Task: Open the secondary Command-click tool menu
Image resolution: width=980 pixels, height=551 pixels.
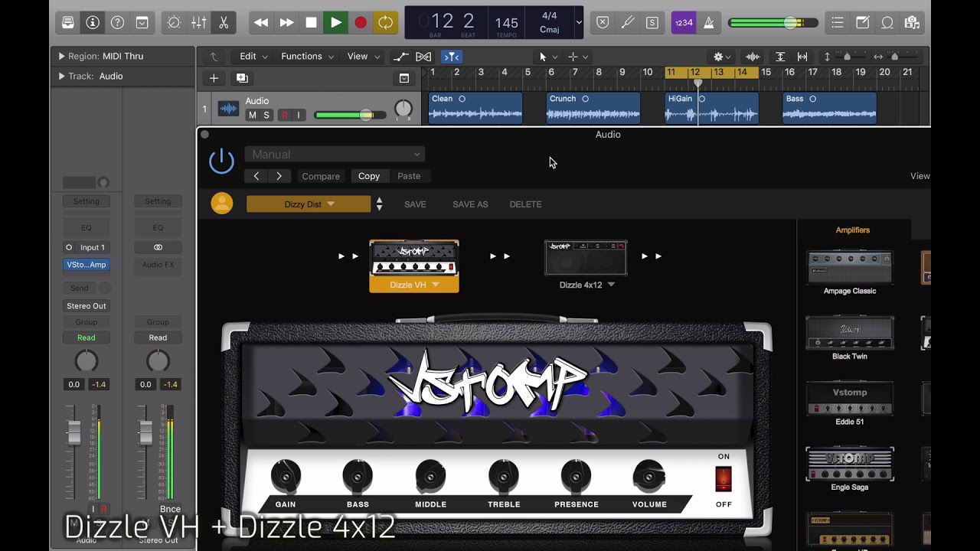Action: tap(577, 57)
